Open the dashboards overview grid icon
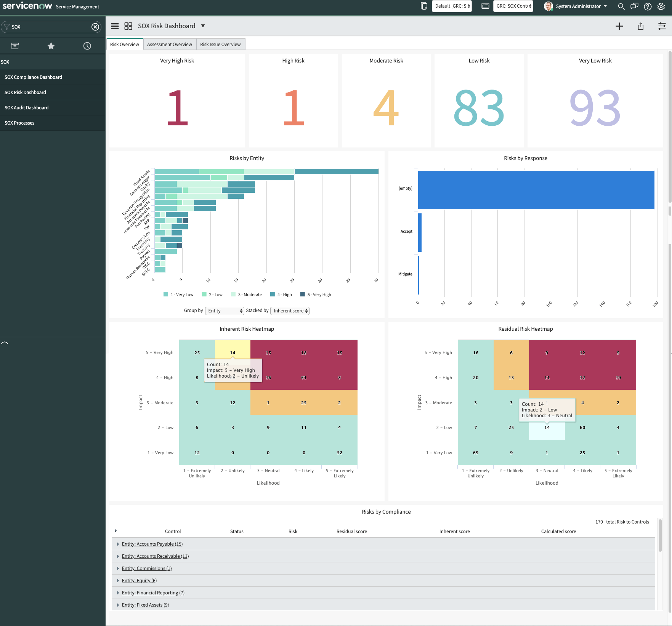672x626 pixels. pos(128,26)
